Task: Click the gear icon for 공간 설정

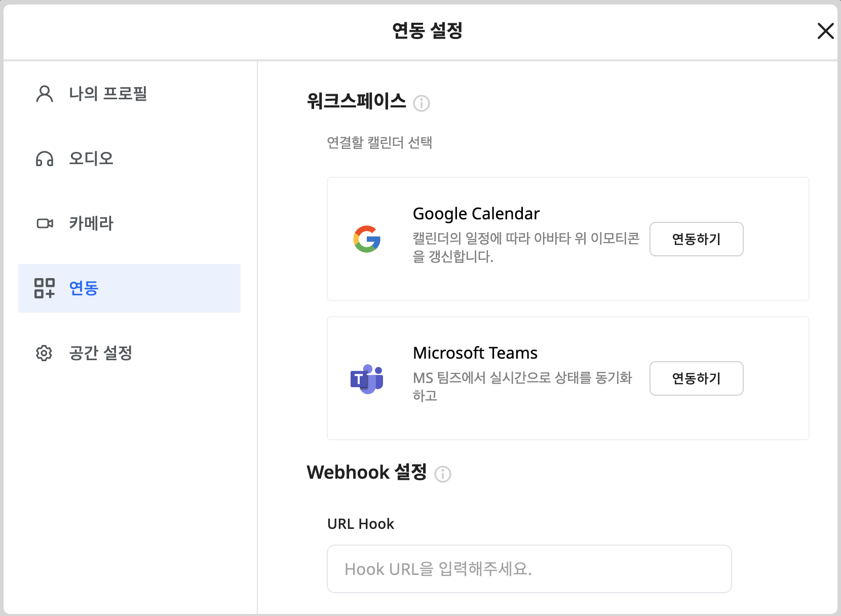Action: click(x=45, y=353)
